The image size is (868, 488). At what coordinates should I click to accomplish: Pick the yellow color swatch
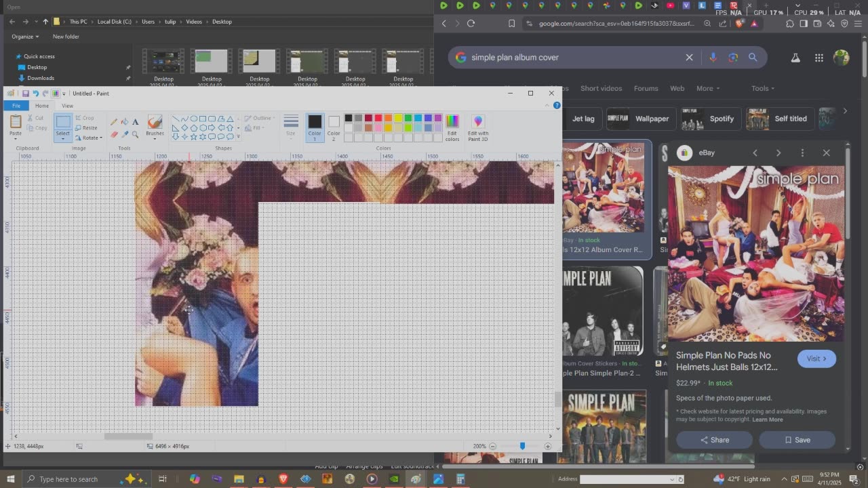398,118
